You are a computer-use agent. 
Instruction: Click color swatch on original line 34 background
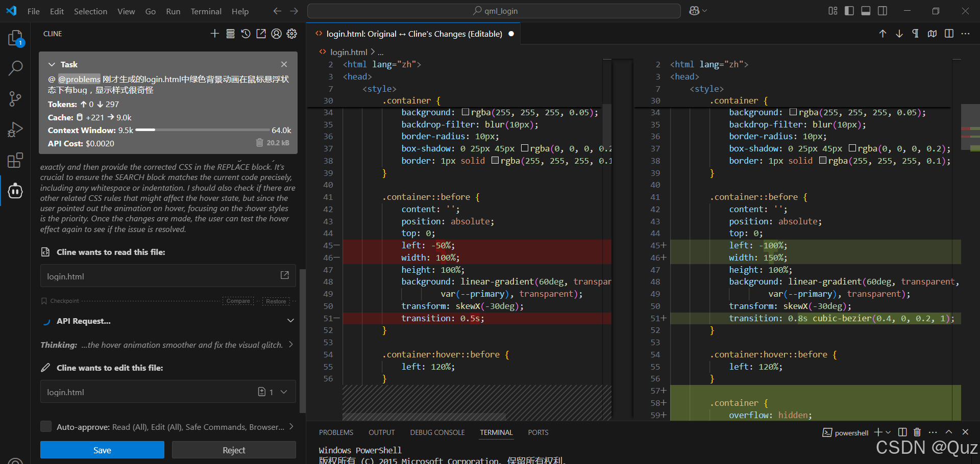pyautogui.click(x=465, y=112)
